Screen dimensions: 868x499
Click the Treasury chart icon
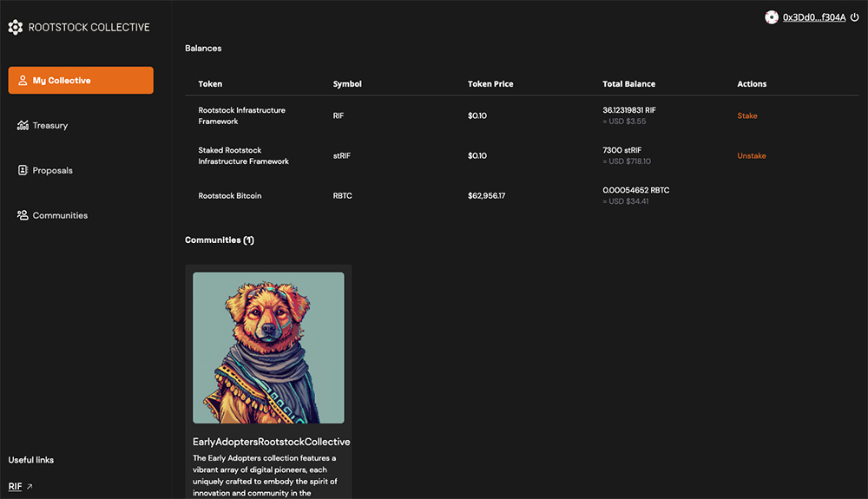(23, 126)
